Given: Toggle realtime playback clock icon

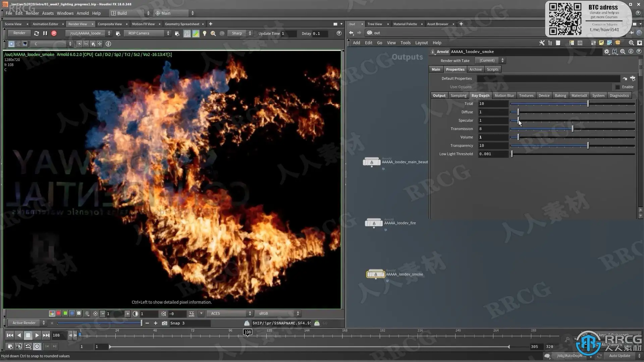Looking at the screenshot, I should (37, 346).
